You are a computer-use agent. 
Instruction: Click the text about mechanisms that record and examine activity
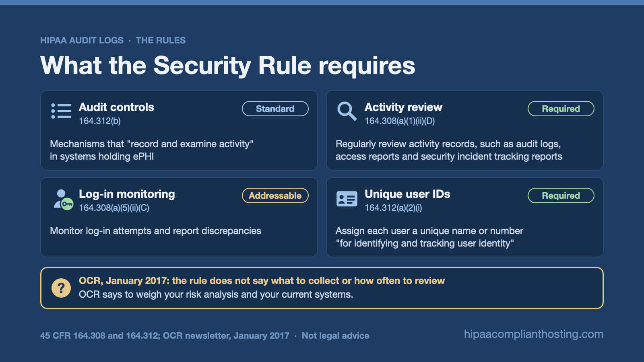[152, 150]
